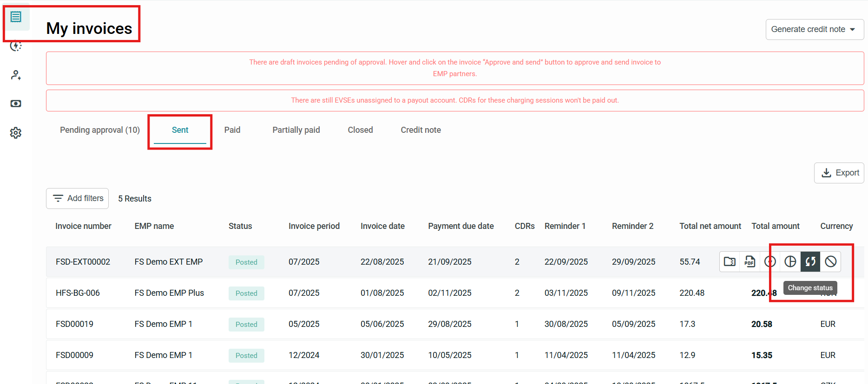
Task: Click total amount 15.35
Action: tap(762, 355)
